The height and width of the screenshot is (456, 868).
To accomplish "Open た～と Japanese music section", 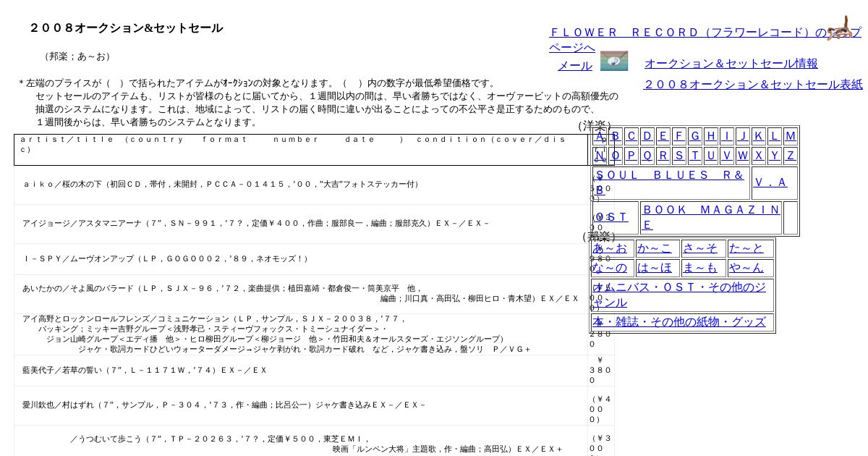I will tap(746, 248).
